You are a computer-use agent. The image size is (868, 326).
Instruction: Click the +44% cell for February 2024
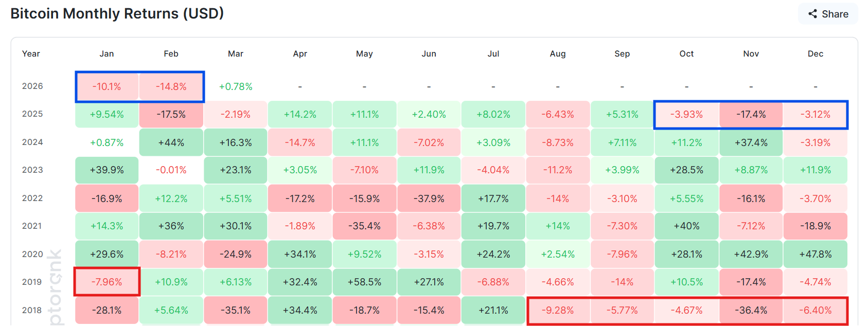pos(171,142)
